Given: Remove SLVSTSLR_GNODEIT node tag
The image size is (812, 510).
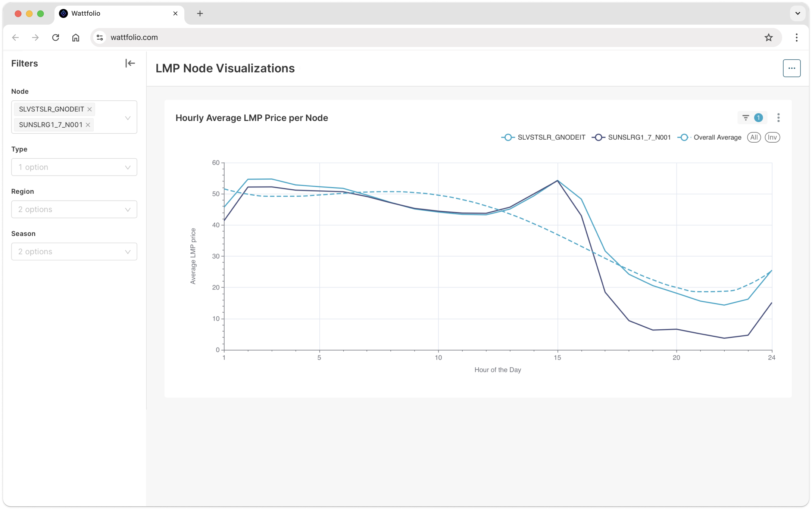Looking at the screenshot, I should tap(90, 109).
